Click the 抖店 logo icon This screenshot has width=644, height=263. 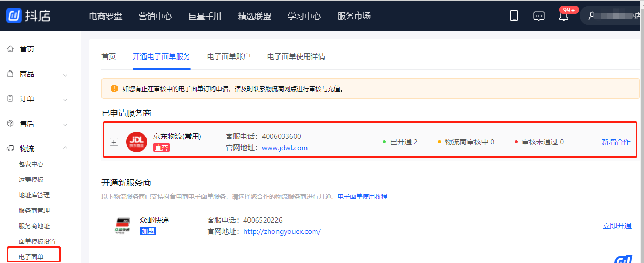point(14,16)
